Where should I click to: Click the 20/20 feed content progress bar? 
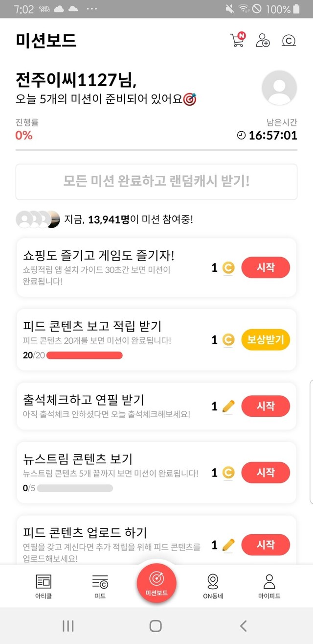click(x=84, y=355)
